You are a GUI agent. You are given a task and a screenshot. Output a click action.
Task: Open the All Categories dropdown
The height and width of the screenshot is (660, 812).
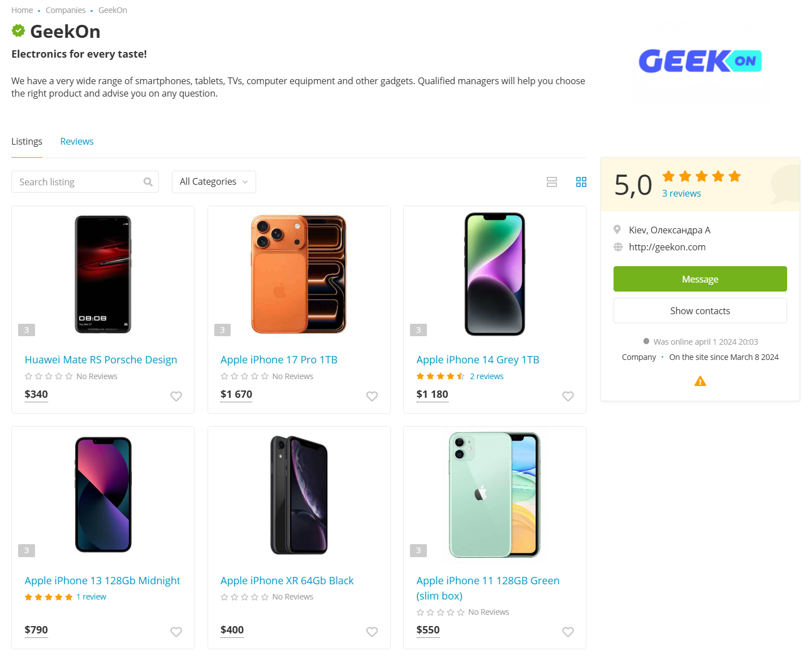[214, 182]
